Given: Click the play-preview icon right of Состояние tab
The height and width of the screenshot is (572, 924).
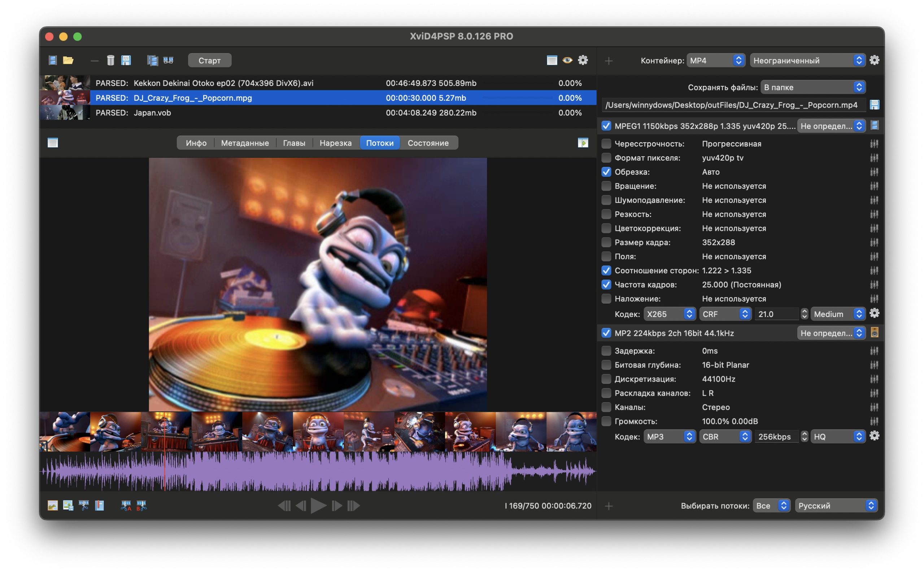Looking at the screenshot, I should click(583, 143).
